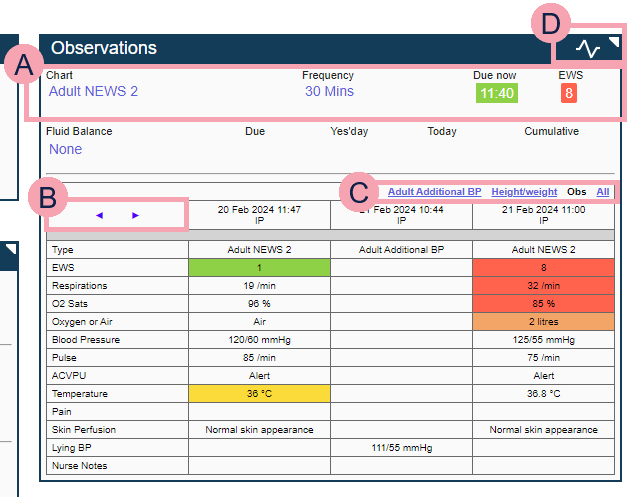Image resolution: width=633 pixels, height=497 pixels.
Task: Click the previous observations left arrow
Action: 99,215
